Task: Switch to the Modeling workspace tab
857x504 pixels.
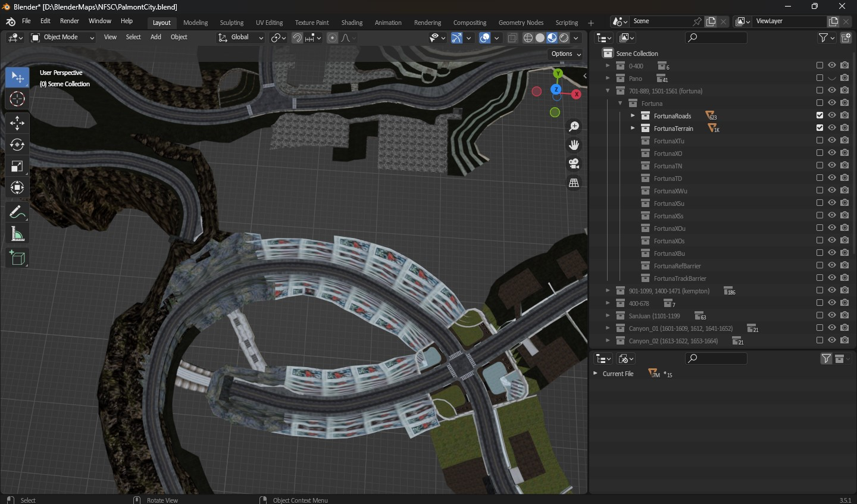Action: pos(195,23)
